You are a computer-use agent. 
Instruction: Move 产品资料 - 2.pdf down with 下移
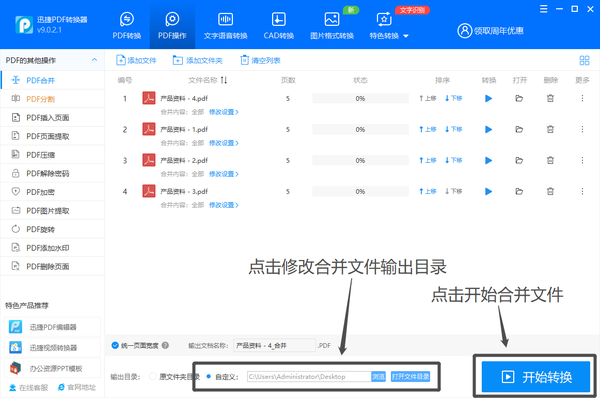tap(453, 160)
